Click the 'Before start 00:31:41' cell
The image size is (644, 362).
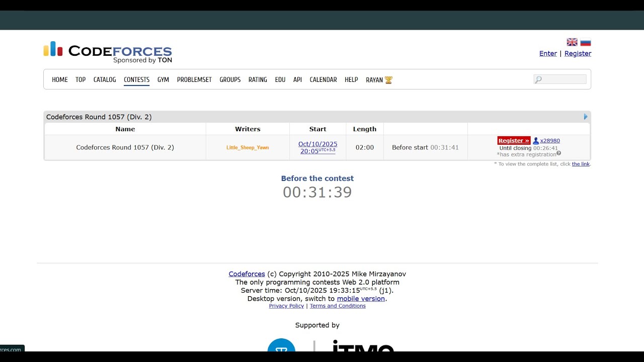(426, 148)
